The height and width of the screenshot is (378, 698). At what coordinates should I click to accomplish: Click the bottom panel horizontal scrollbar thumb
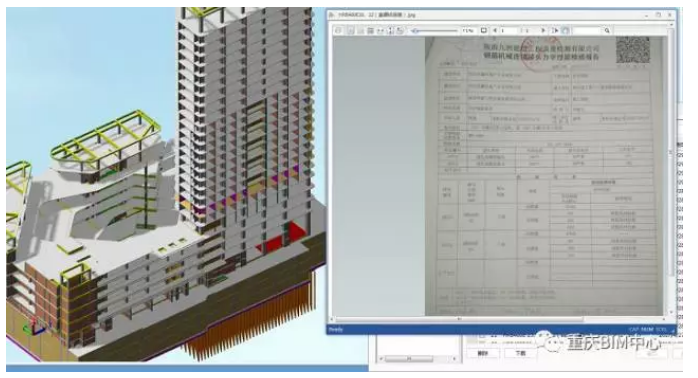pos(409,358)
